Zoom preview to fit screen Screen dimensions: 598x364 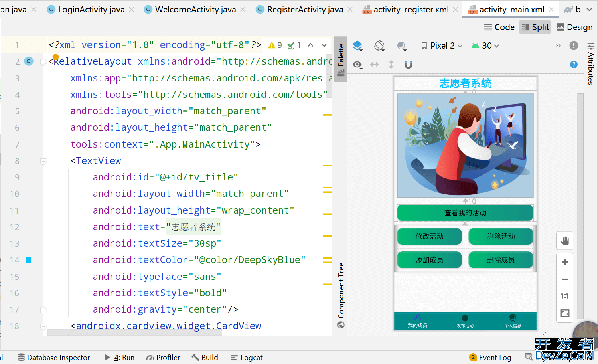565,313
